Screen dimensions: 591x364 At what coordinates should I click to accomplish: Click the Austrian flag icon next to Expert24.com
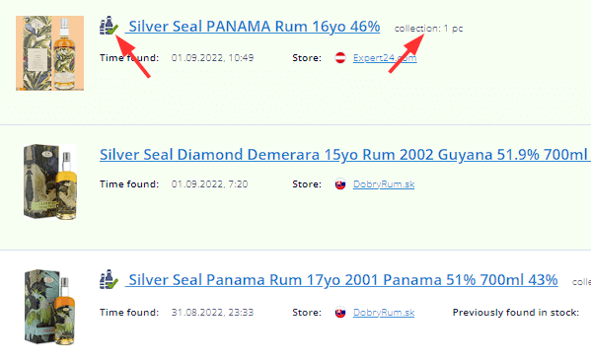pyautogui.click(x=340, y=58)
